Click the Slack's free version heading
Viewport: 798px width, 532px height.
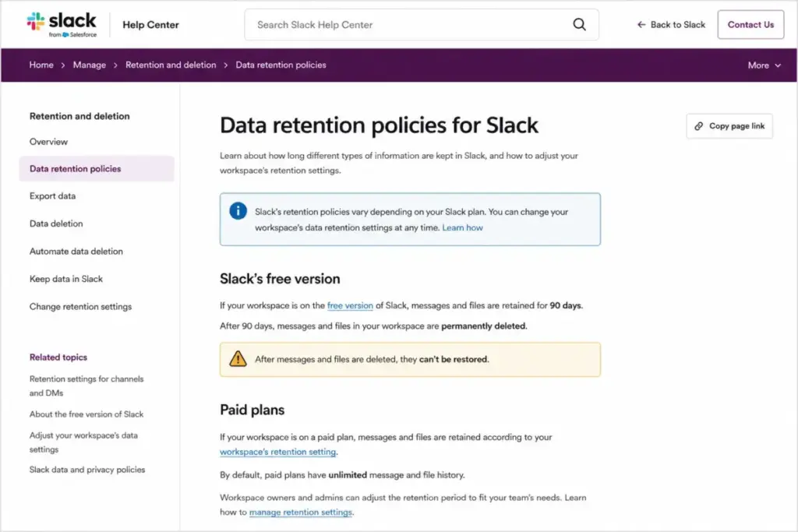tap(280, 279)
